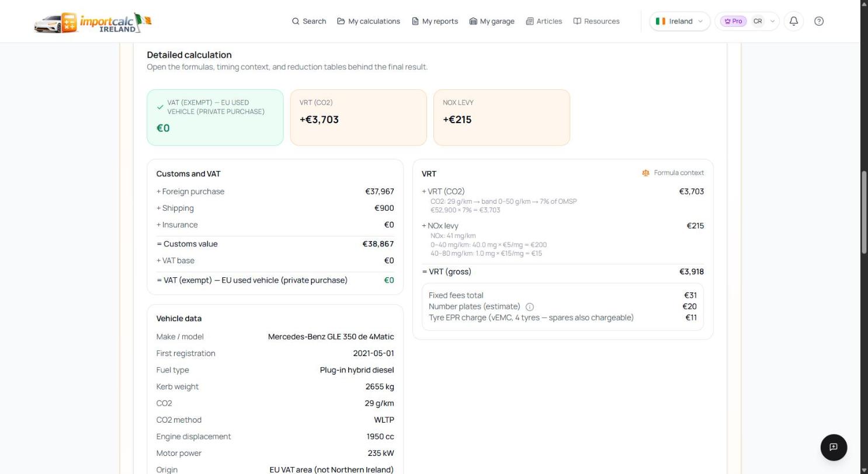Open the chat feedback button

(834, 447)
